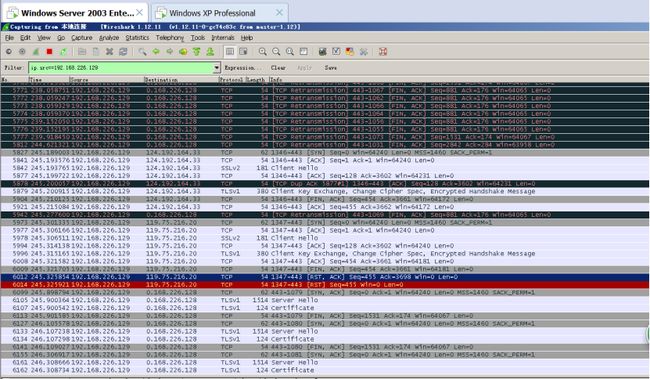The width and height of the screenshot is (650, 379).
Task: Select packet 6162 Certificate row
Action: coord(325,370)
